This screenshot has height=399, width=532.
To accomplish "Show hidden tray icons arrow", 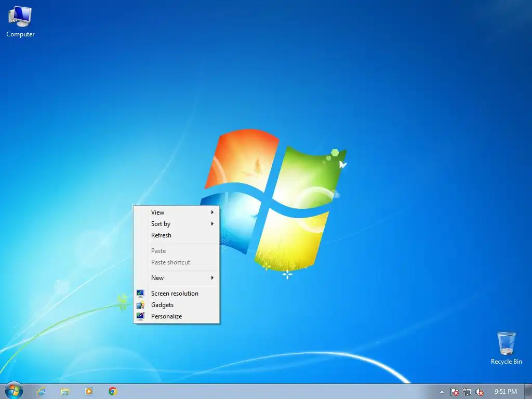I will click(442, 392).
